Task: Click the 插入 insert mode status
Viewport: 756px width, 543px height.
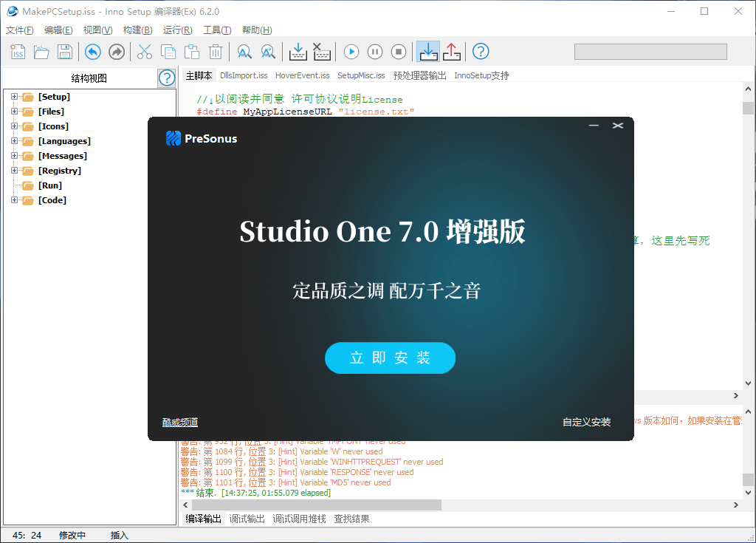Action: pos(119,536)
